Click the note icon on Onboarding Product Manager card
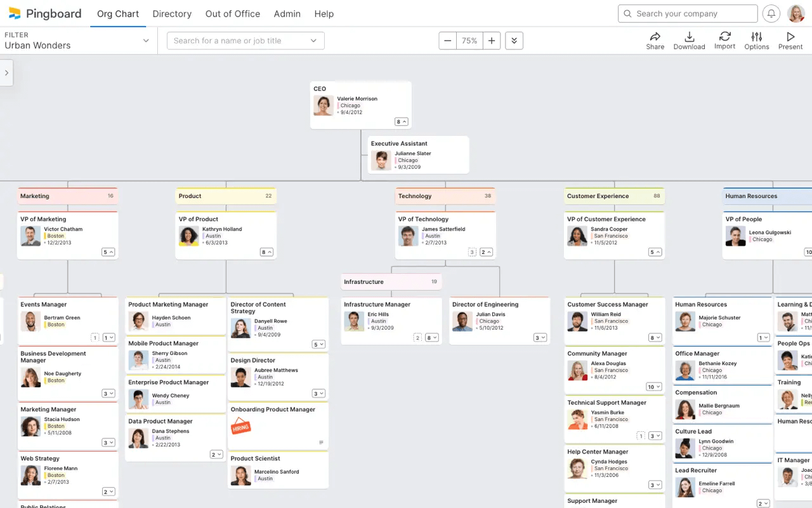 tap(321, 443)
